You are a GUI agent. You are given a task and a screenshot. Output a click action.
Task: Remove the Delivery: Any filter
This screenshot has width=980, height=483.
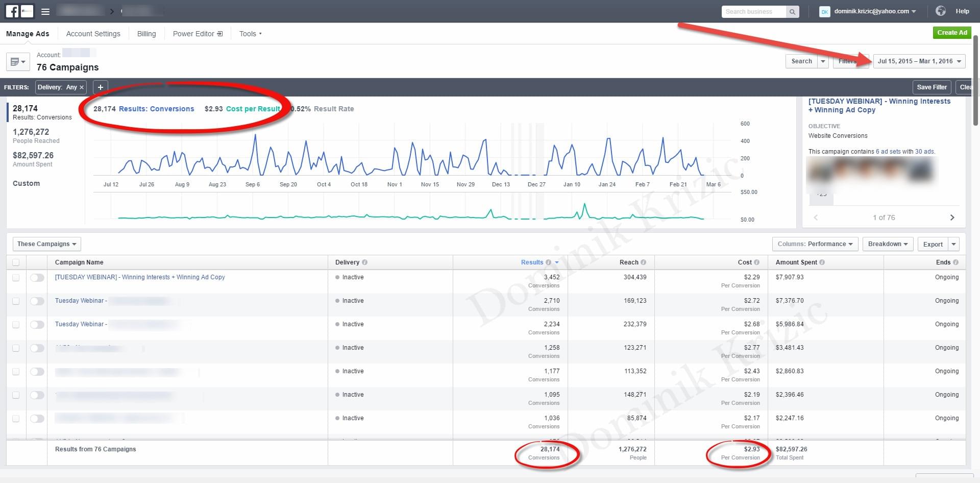(x=82, y=87)
